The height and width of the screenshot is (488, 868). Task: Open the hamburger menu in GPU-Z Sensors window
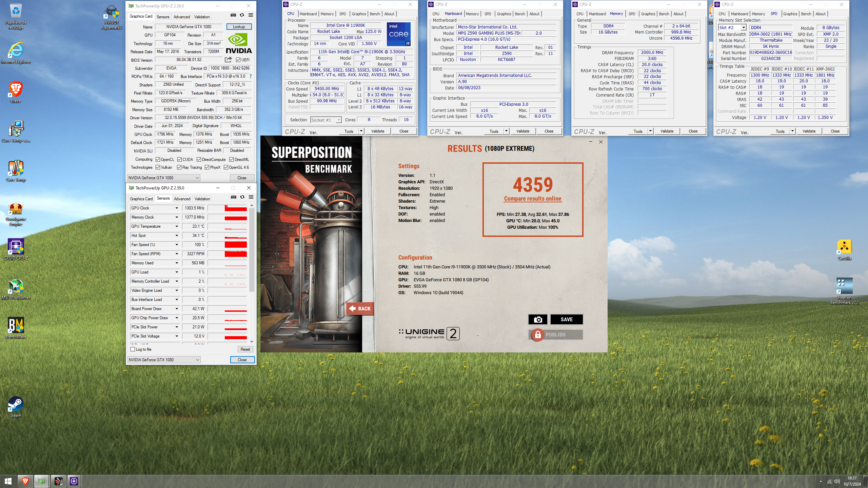[251, 197]
